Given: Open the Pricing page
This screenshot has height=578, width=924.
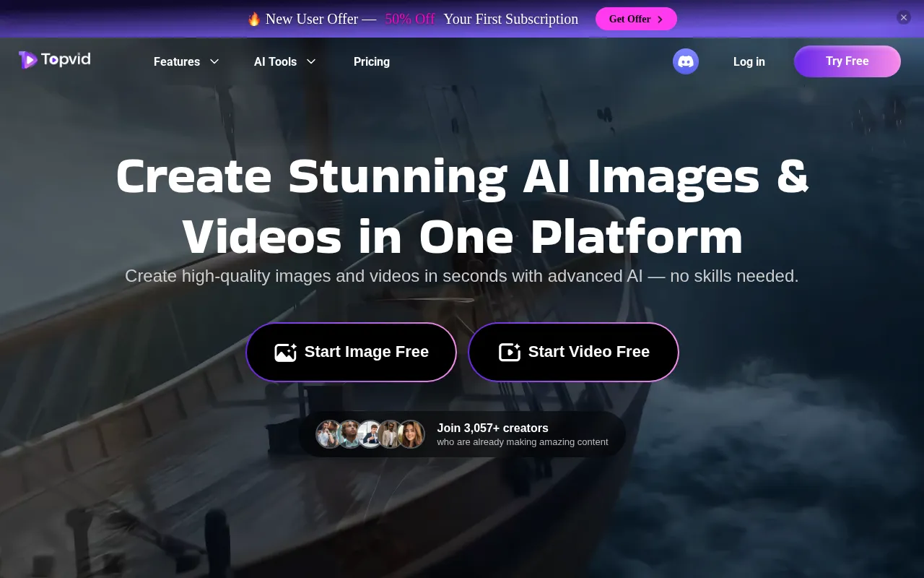Looking at the screenshot, I should point(372,61).
